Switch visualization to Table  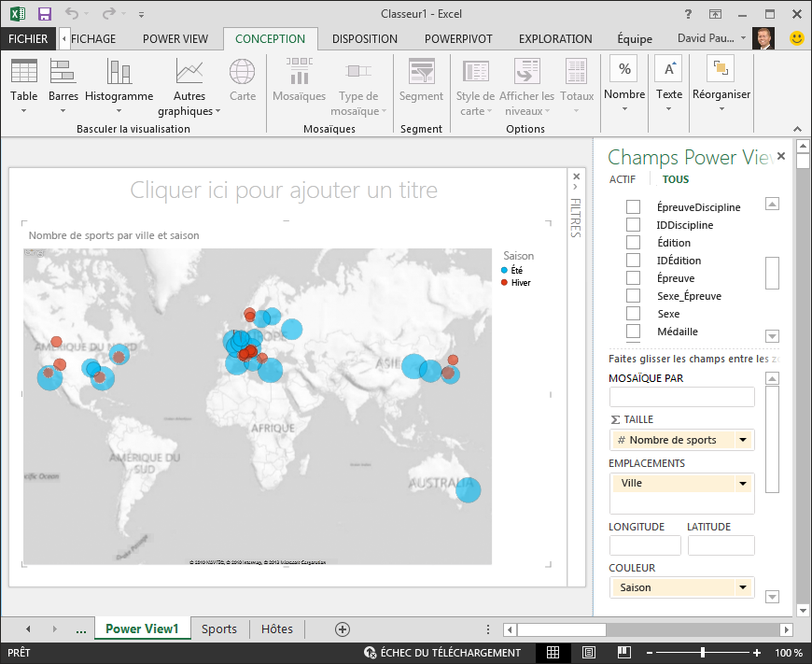tap(24, 86)
